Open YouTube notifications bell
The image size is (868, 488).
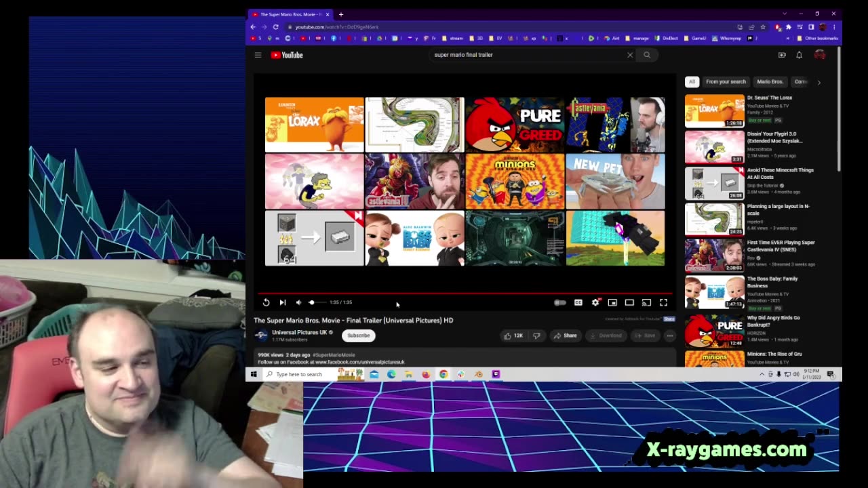[x=799, y=55]
